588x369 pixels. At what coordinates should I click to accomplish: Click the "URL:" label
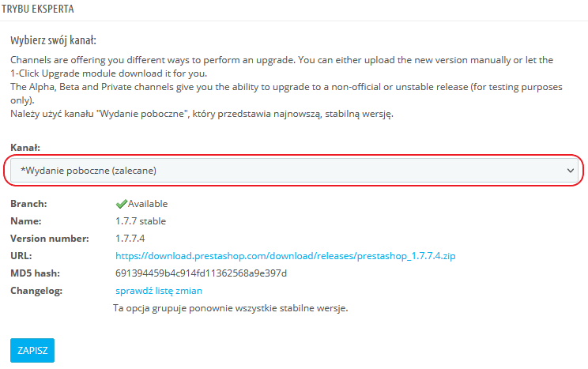21,256
